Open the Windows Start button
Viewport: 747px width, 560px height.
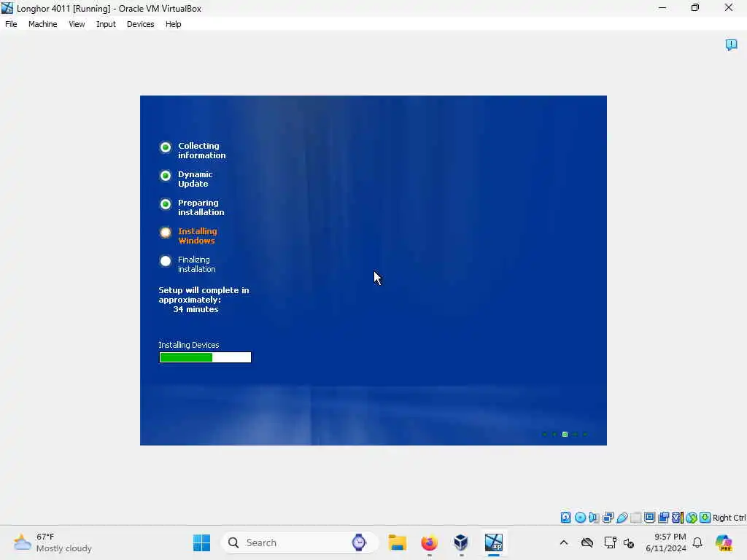coord(201,542)
